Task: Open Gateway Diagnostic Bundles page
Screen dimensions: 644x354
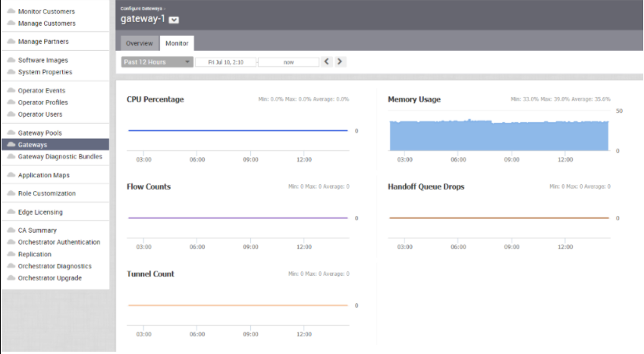Action: click(x=60, y=156)
